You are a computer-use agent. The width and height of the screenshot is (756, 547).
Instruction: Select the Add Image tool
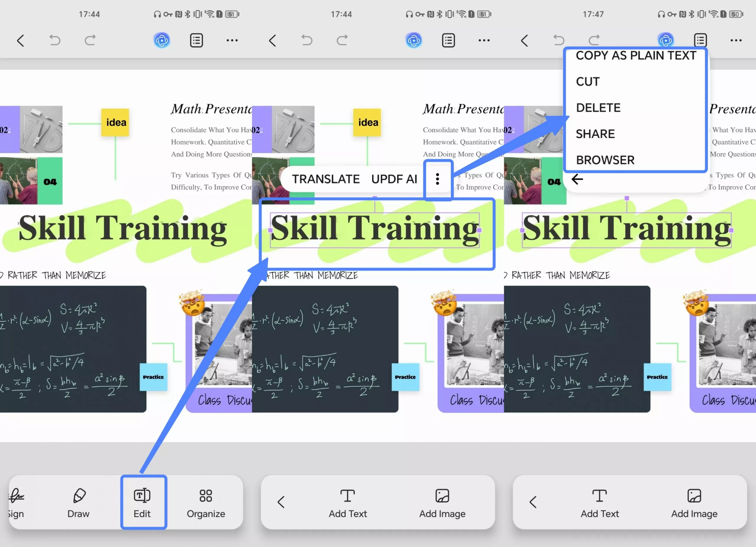click(442, 502)
